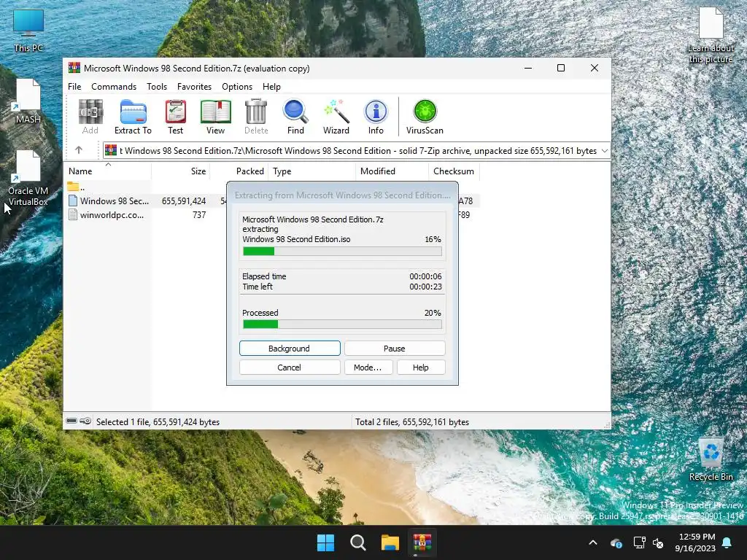Open the notification bell icon
747x560 pixels.
tap(727, 542)
